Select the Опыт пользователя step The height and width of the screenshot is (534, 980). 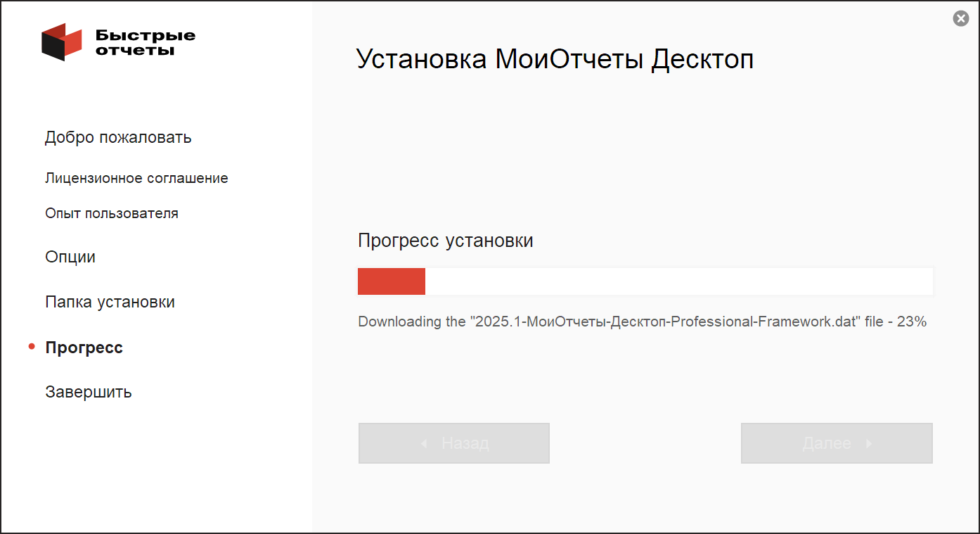pos(111,213)
